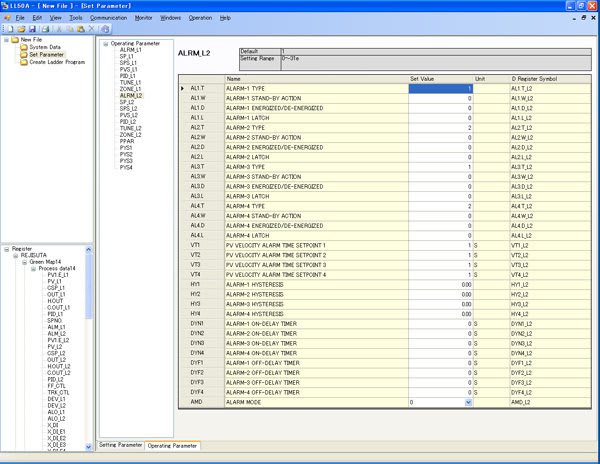Open the ALARM MODE dropdown arrow
The width and height of the screenshot is (600, 464).
[x=468, y=402]
